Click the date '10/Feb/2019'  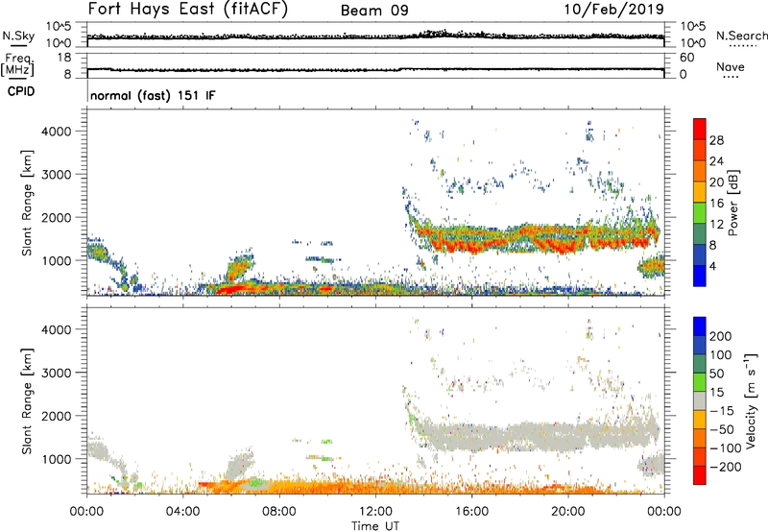614,9
